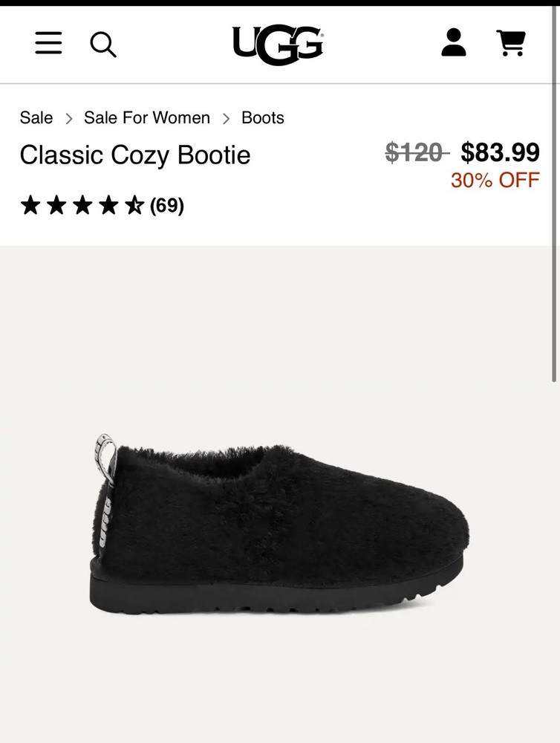The image size is (560, 743).
Task: Open the hamburger navigation menu
Action: (48, 44)
